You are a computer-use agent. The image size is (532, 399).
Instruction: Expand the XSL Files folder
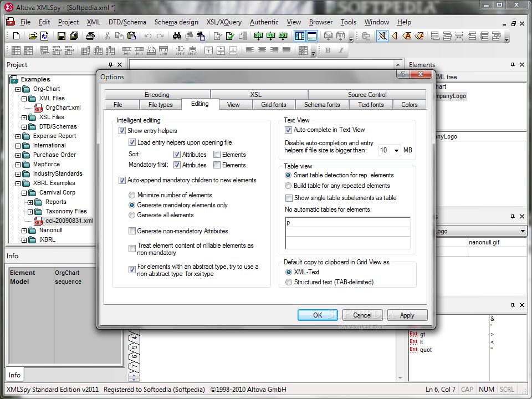24,117
